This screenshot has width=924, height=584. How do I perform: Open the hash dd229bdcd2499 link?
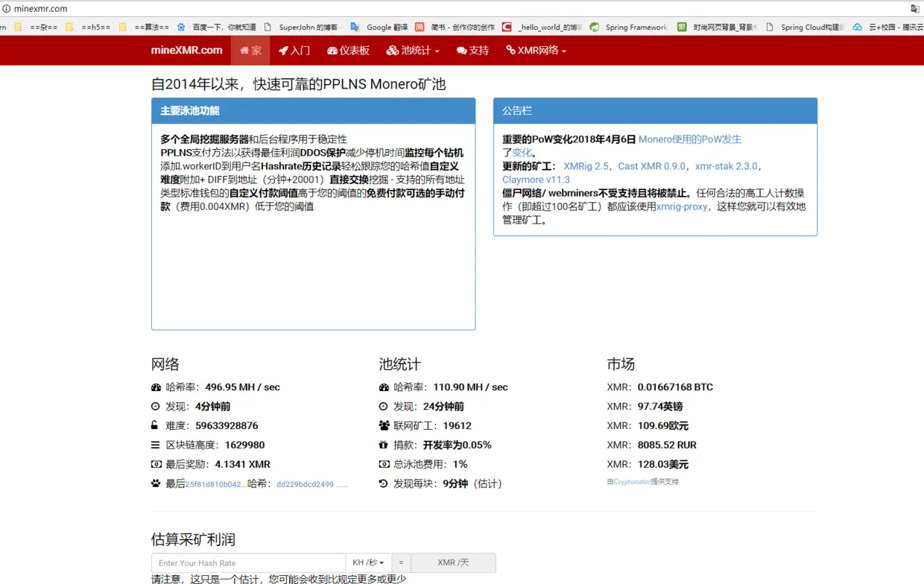pos(311,484)
